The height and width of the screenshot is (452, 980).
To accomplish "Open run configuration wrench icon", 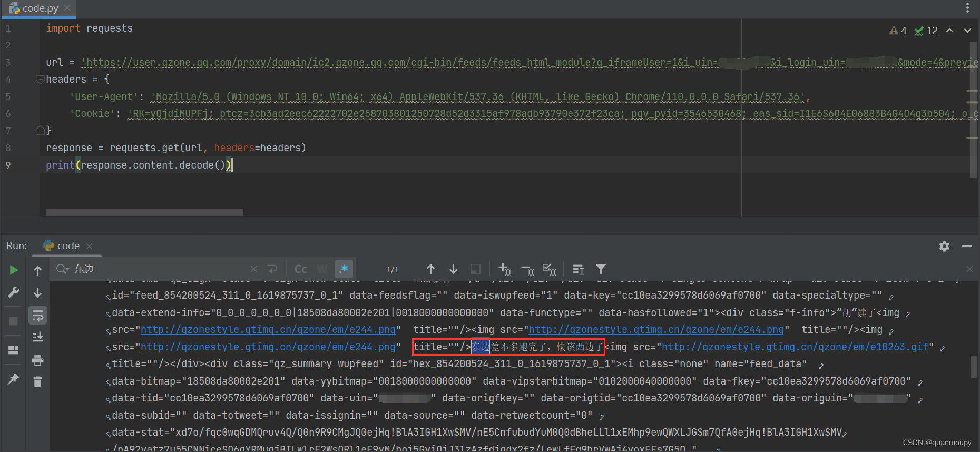I will 14,292.
